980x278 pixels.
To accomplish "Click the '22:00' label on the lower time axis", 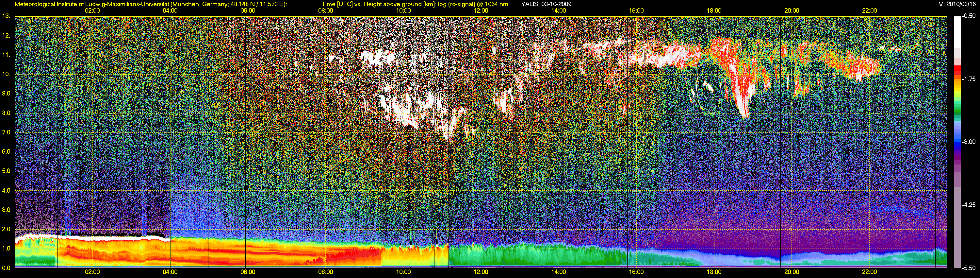I will (869, 272).
